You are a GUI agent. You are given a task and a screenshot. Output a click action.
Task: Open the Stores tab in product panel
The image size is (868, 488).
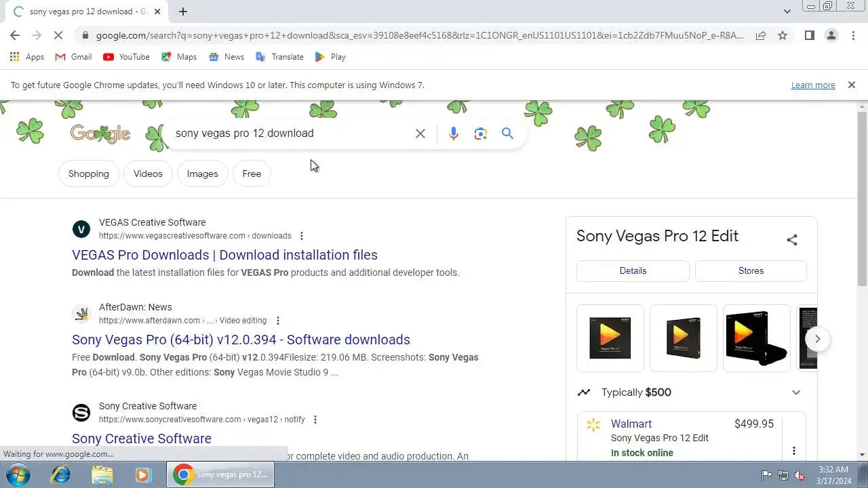click(751, 270)
